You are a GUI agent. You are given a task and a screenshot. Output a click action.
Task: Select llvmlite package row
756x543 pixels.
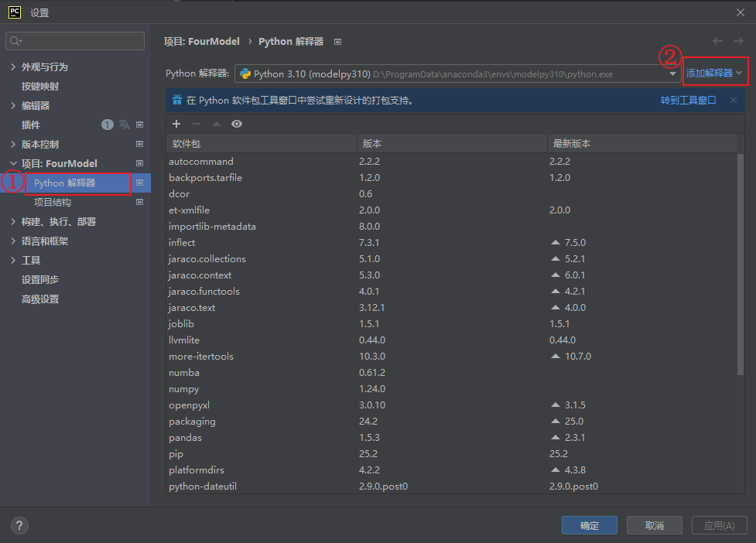[x=451, y=340]
